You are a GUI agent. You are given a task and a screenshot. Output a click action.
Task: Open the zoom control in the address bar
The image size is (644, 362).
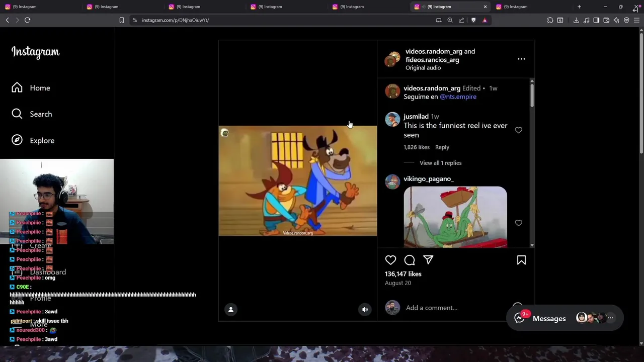[450, 20]
